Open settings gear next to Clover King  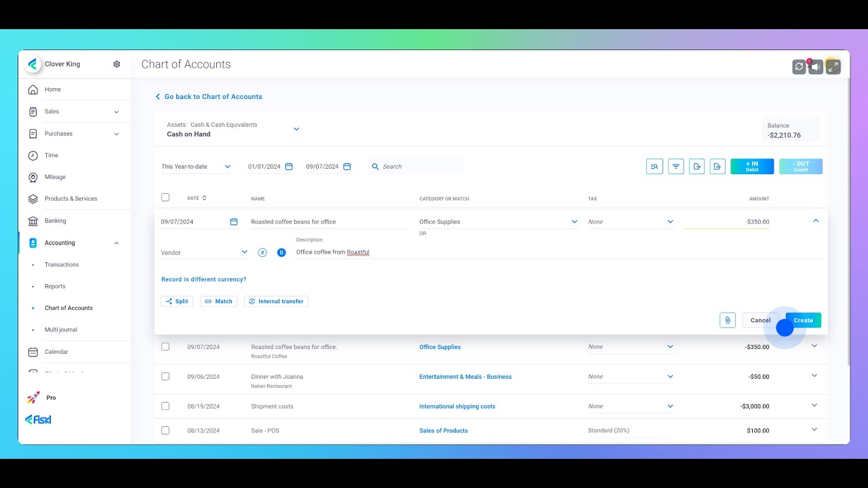tap(117, 64)
